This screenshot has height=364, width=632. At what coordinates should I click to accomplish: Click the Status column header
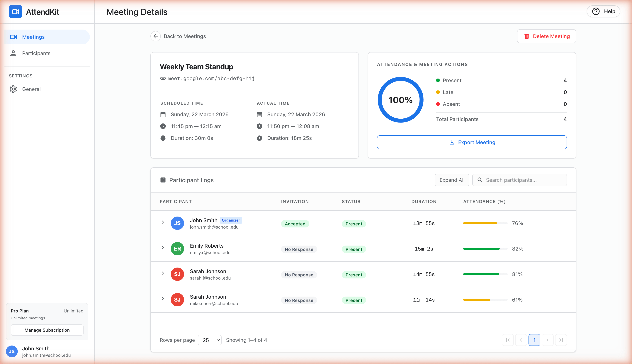pos(351,202)
